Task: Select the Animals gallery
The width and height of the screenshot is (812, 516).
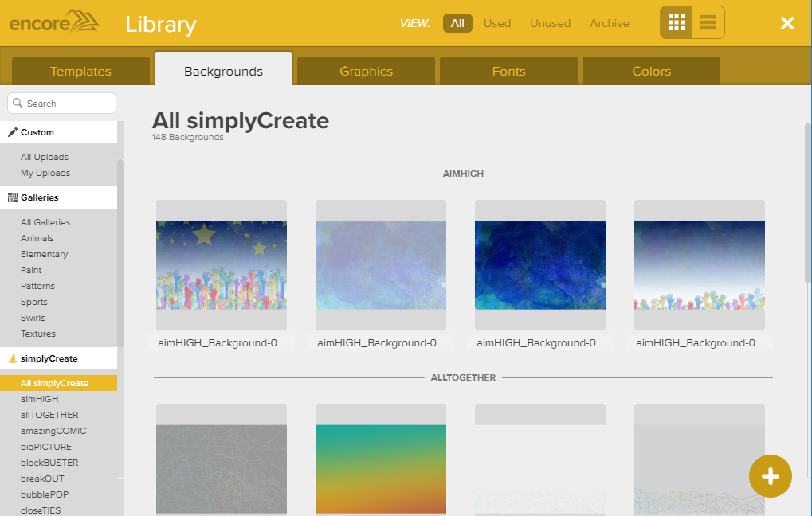Action: 37,238
